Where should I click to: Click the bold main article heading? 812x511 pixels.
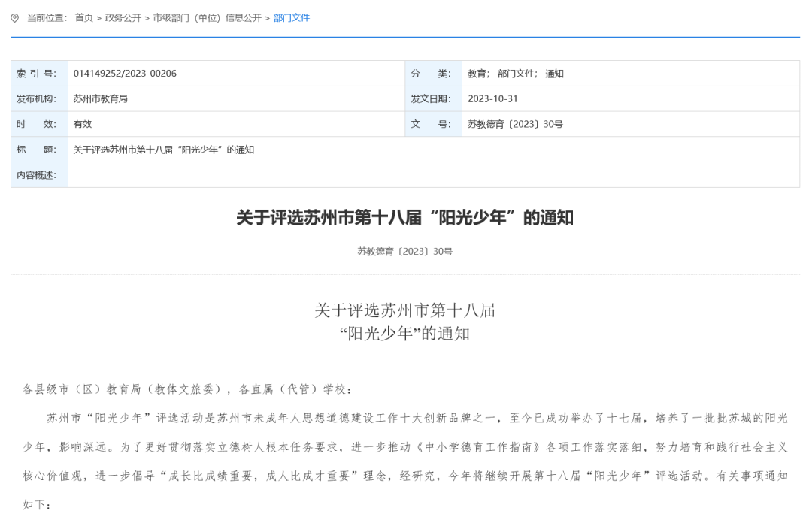coord(404,218)
